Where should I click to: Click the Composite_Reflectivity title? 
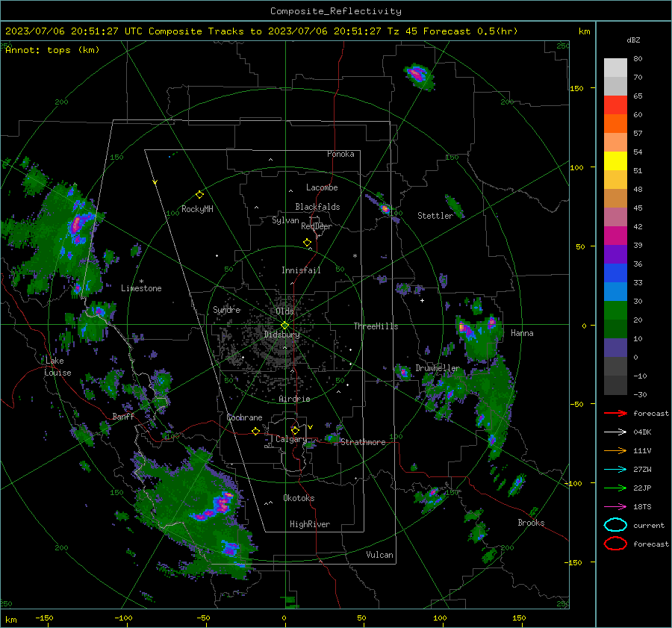(x=335, y=11)
